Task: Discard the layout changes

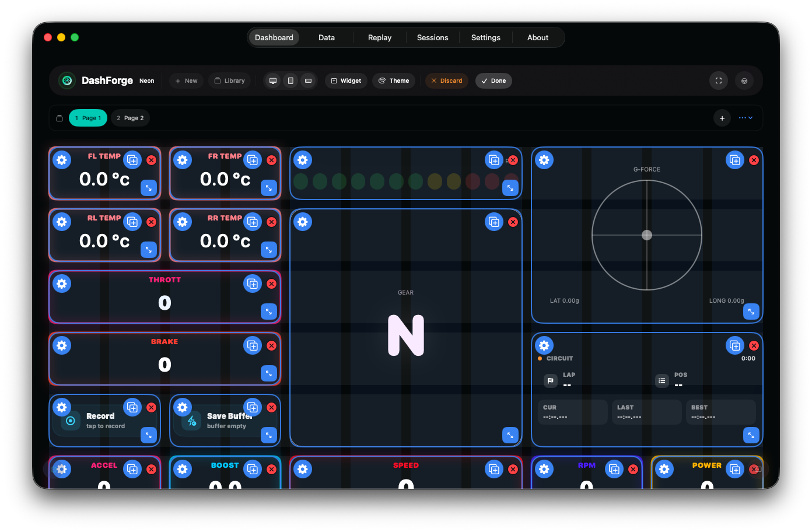Action: tap(447, 80)
